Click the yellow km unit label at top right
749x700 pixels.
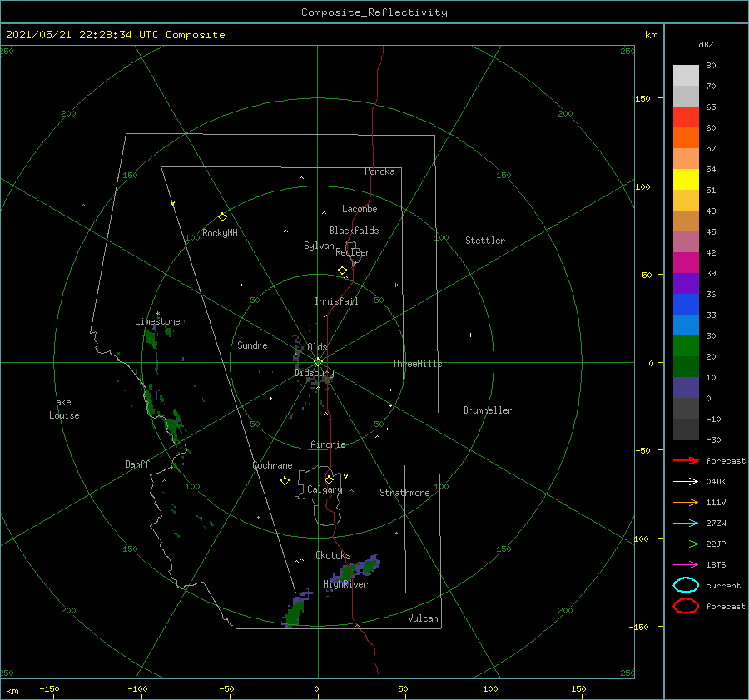pos(651,35)
